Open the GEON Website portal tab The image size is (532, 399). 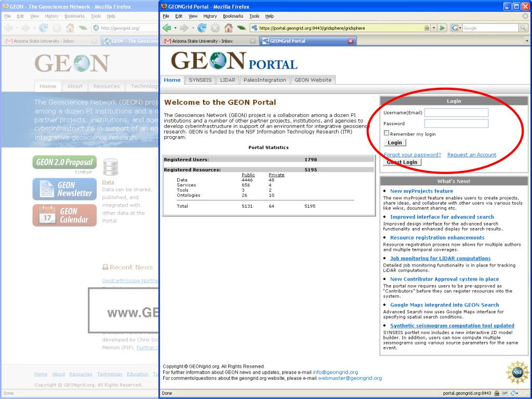313,79
